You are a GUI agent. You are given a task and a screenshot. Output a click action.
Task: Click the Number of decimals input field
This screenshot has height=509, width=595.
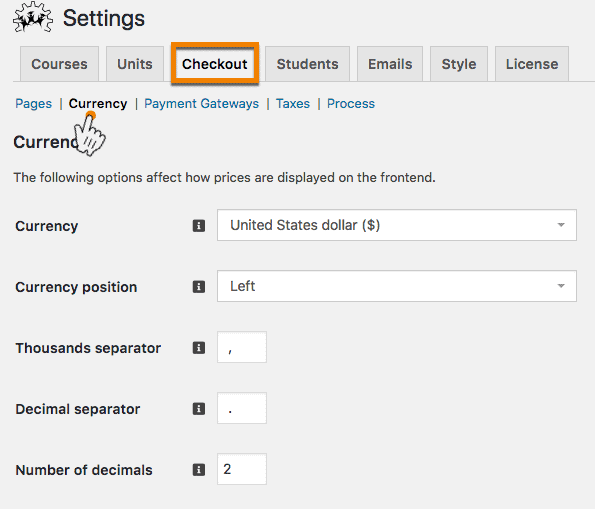242,469
